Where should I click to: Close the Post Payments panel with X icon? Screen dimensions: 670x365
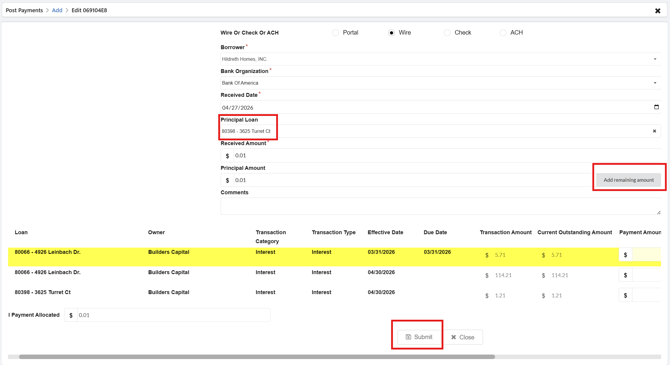coord(658,11)
